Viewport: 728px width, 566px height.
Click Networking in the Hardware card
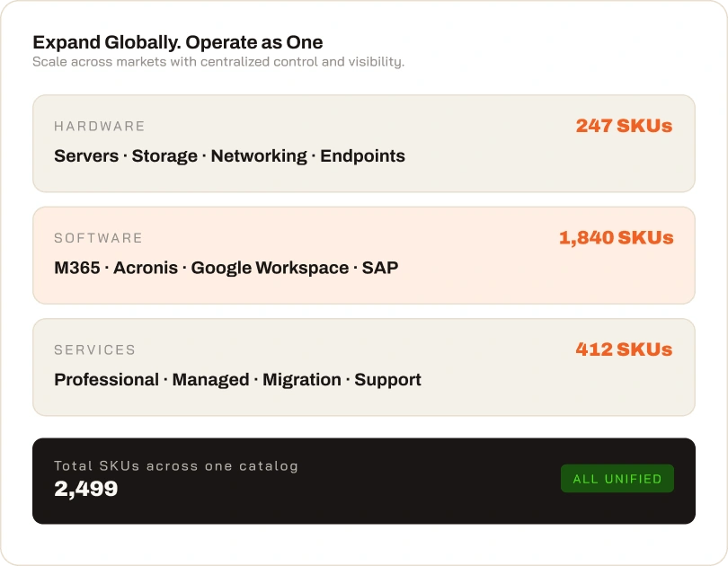click(259, 156)
